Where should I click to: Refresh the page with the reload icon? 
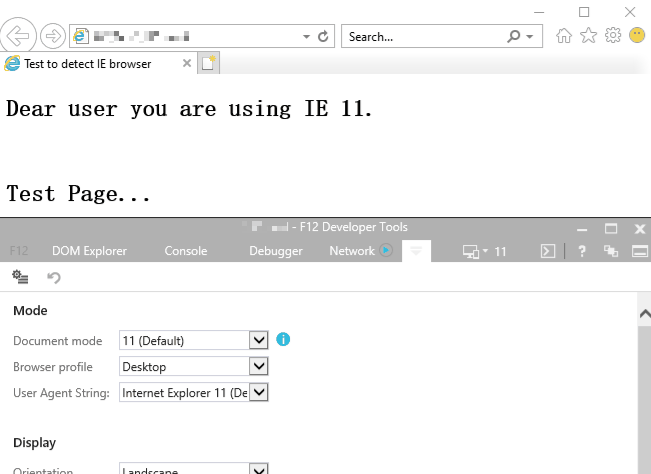(323, 37)
